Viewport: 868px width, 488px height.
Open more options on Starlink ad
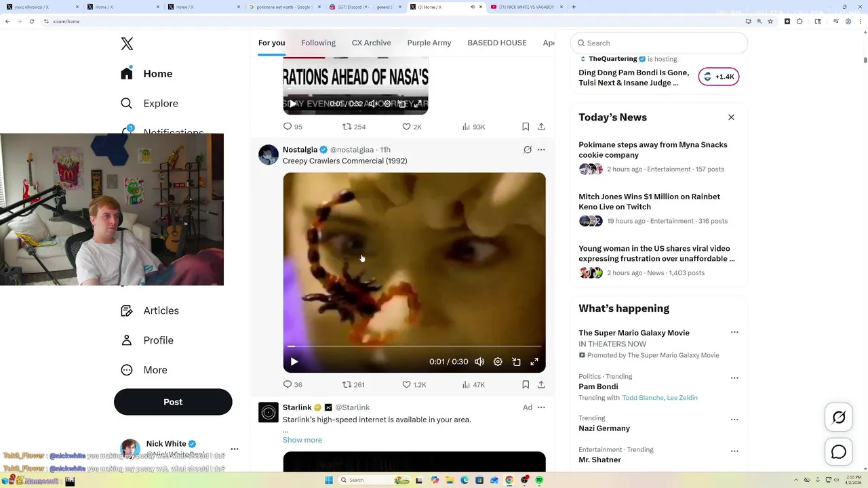541,407
